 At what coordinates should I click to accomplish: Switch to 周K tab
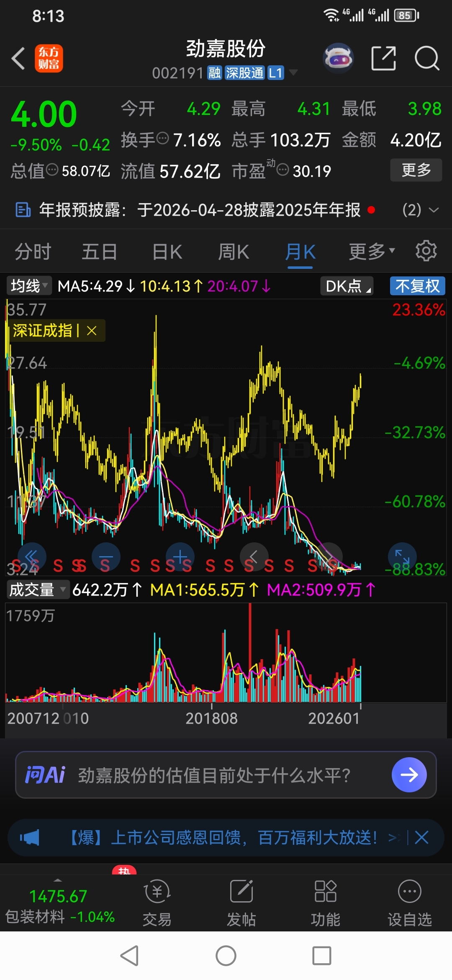coord(234,252)
